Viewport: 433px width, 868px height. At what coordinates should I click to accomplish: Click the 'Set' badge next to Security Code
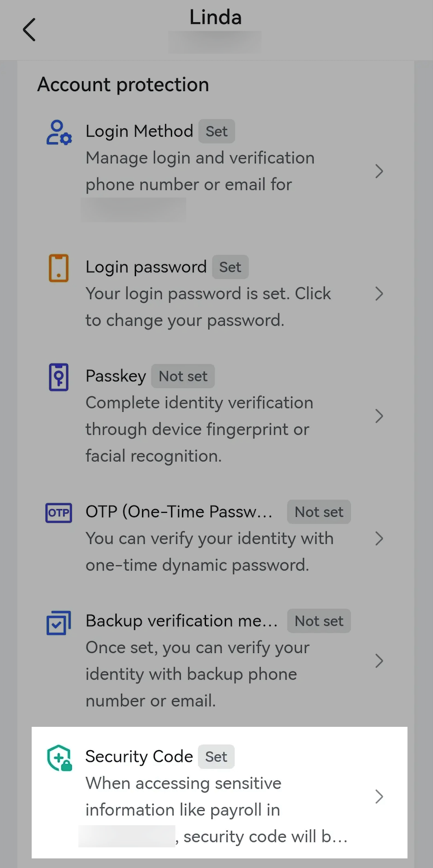pyautogui.click(x=215, y=757)
